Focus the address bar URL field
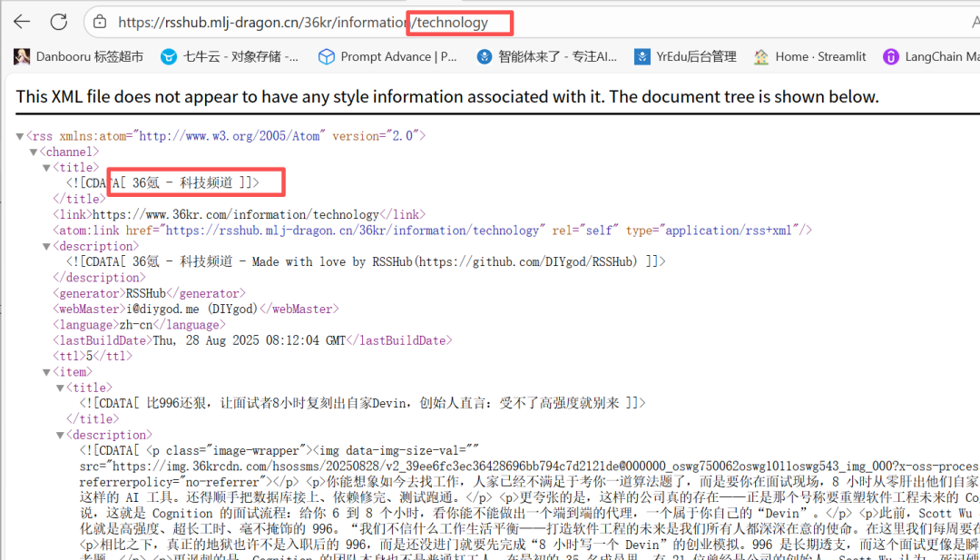This screenshot has width=980, height=560. click(531, 23)
